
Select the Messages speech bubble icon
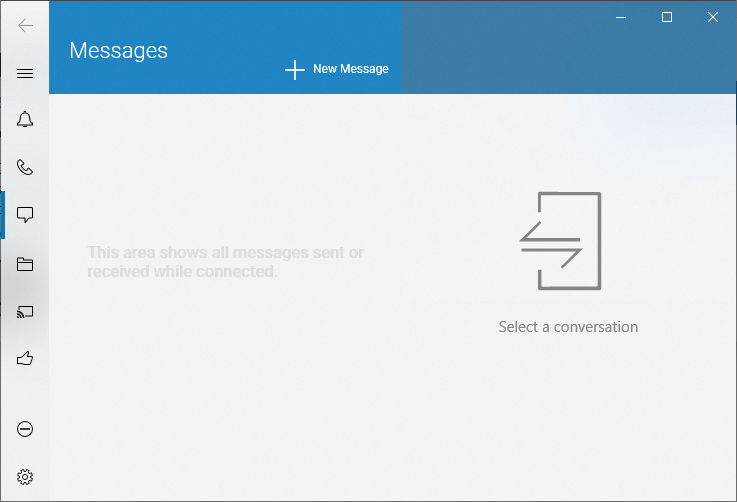25,215
